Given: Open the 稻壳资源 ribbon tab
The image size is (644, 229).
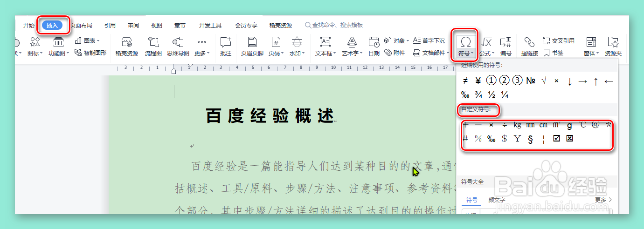Looking at the screenshot, I should point(281,25).
